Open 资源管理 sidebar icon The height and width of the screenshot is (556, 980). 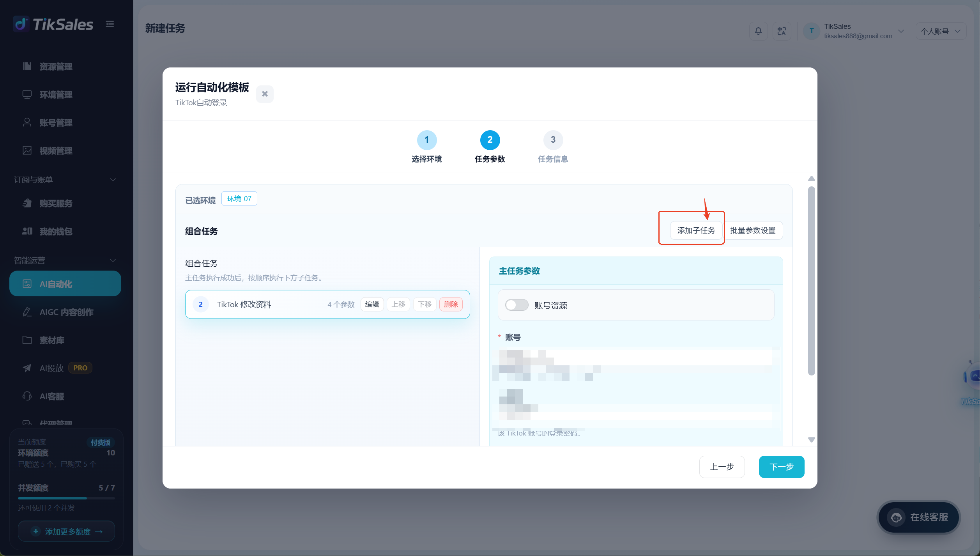[27, 66]
